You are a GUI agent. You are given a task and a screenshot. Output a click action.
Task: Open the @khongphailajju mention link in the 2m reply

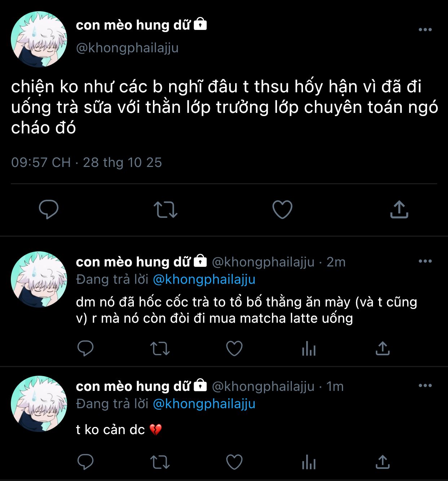coord(204,279)
